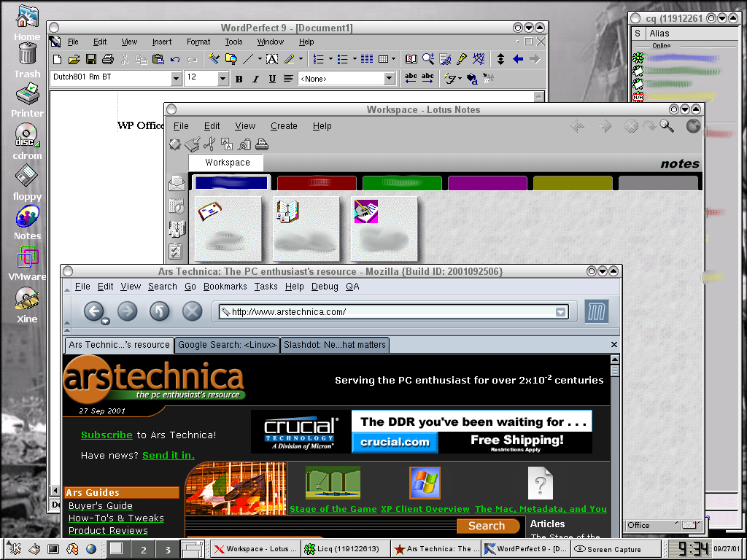Paste clipboard in WordPerfect toolbar
The image size is (747, 560).
coord(158,59)
